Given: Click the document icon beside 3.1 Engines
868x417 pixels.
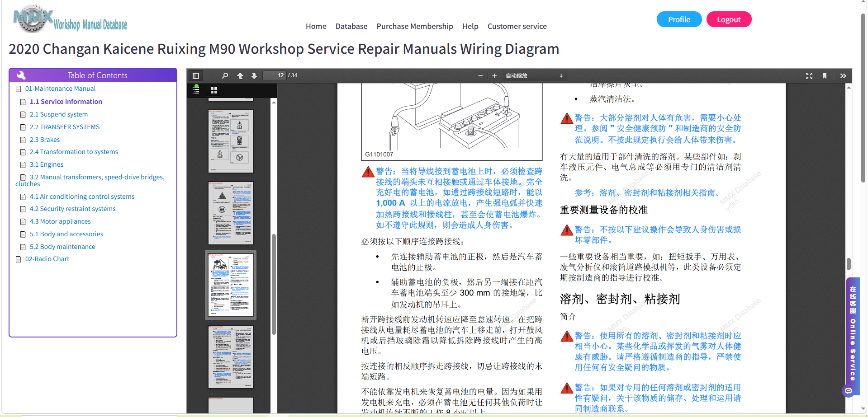Looking at the screenshot, I should click(x=23, y=165).
